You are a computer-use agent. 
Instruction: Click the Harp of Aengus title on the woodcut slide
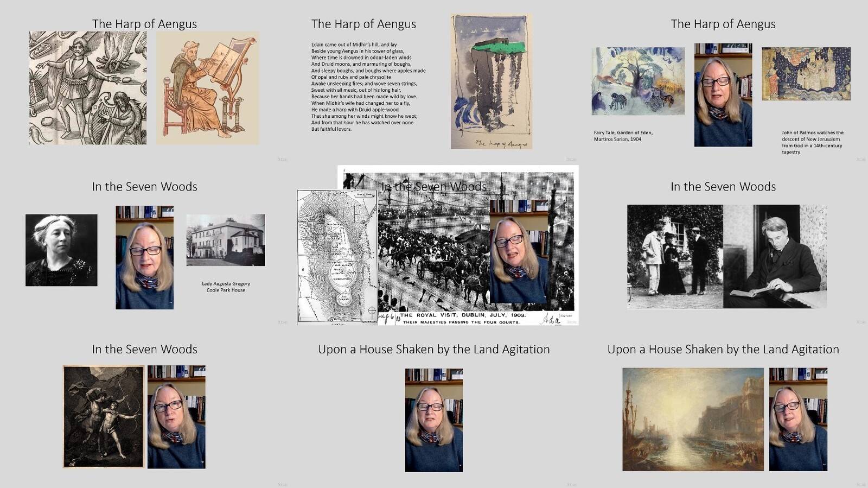click(144, 24)
